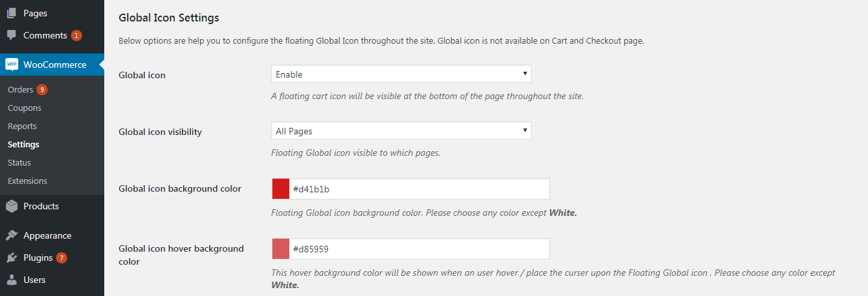Go to WooCommerce Status page

tap(20, 163)
